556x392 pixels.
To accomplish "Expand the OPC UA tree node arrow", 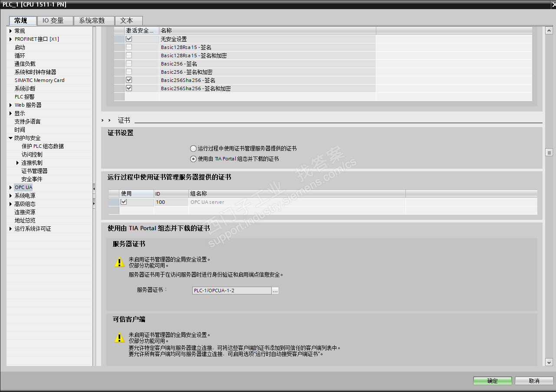I will click(x=11, y=187).
